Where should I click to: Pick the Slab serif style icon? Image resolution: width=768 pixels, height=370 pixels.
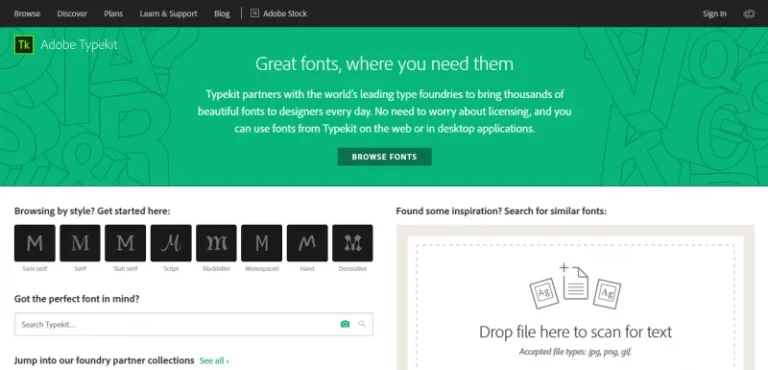(x=125, y=243)
